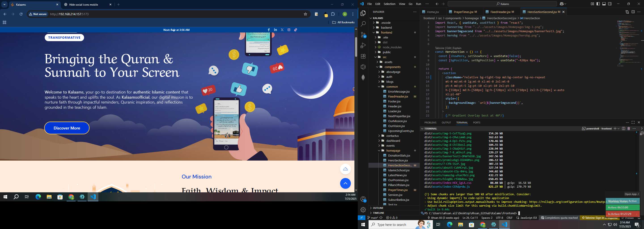This screenshot has height=229, width=644.
Task: Open the Extensions view in the activity bar
Action: pos(363,56)
